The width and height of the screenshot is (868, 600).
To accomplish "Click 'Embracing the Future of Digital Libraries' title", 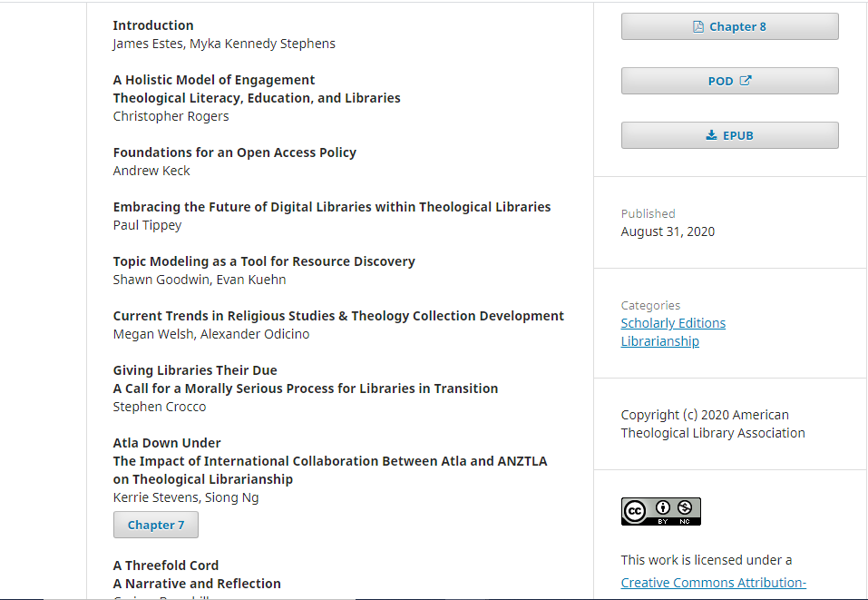I will 332,207.
